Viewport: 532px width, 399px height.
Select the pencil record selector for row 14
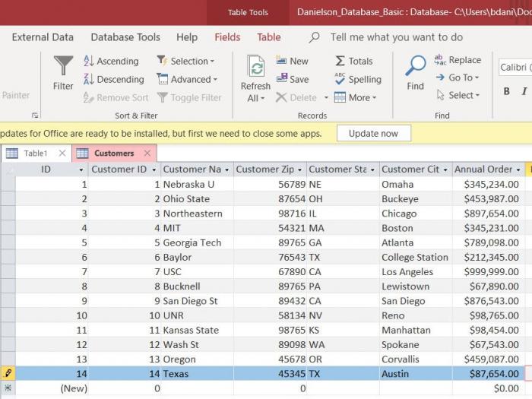8,374
